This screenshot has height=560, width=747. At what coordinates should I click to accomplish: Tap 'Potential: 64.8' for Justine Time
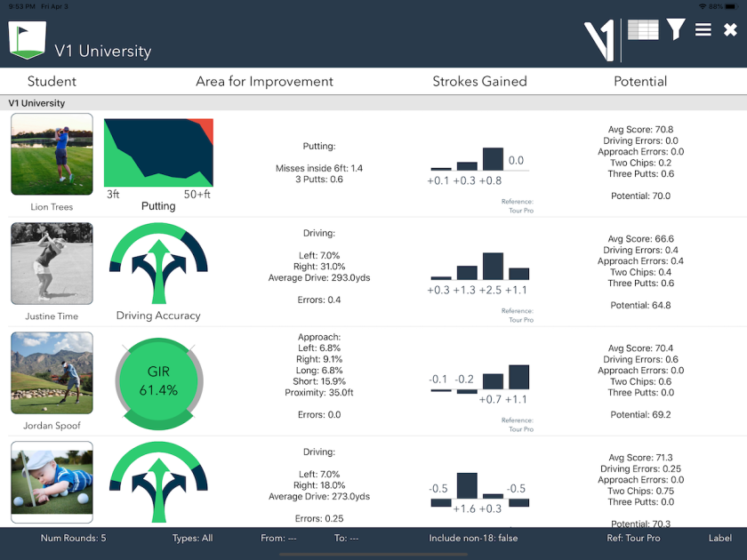click(x=641, y=305)
